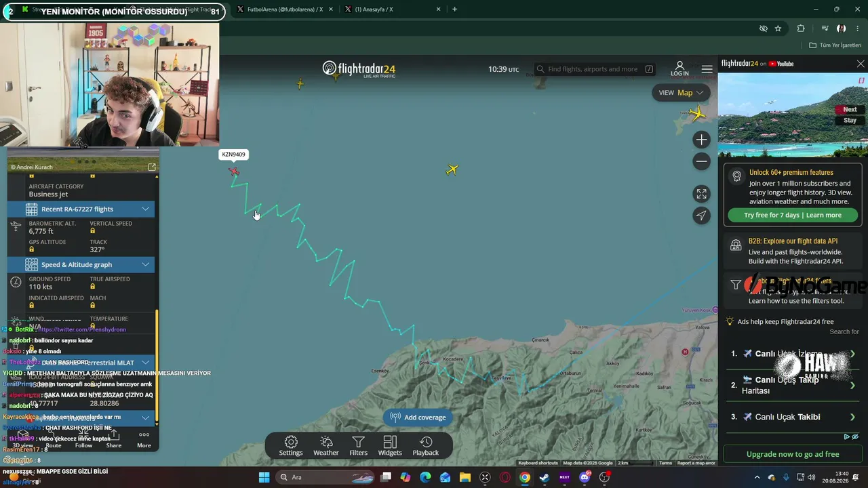Zoom in the map with plus button
The image size is (868, 488).
coord(701,140)
